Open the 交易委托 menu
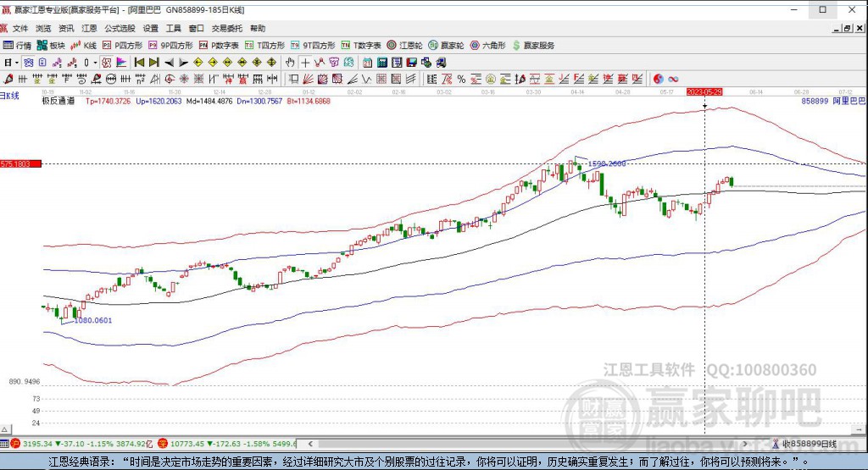 pyautogui.click(x=227, y=28)
